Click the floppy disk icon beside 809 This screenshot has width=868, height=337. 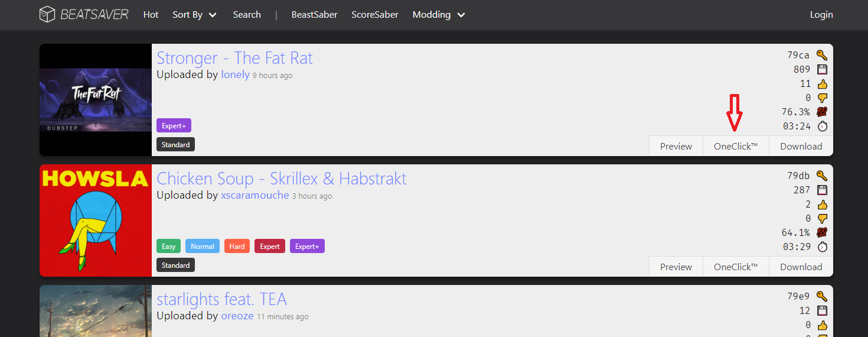[x=822, y=69]
